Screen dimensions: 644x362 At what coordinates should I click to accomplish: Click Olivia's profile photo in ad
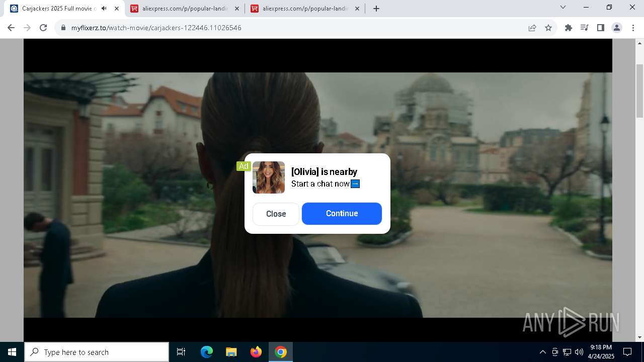click(269, 177)
